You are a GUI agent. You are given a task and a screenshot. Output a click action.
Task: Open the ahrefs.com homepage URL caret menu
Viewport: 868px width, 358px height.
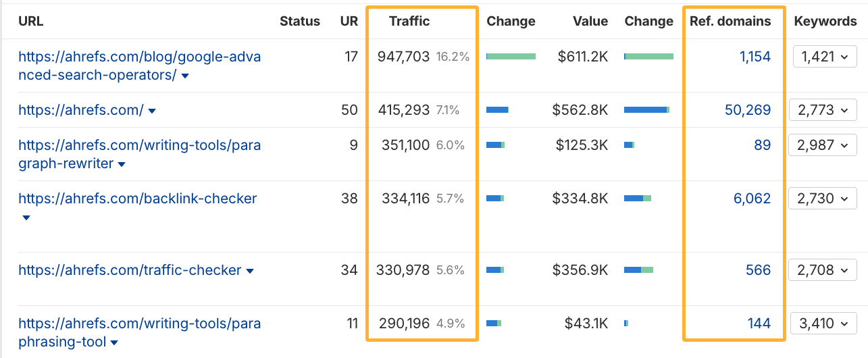point(152,111)
